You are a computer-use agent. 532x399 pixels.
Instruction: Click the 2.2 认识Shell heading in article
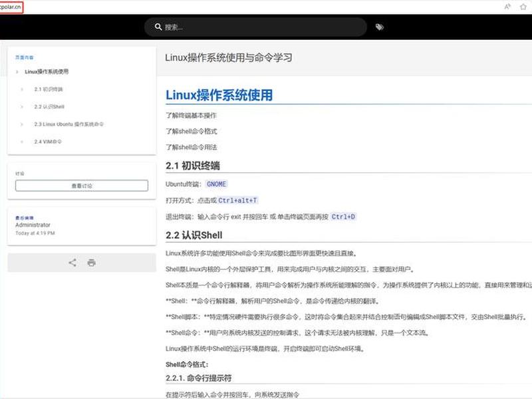(194, 235)
